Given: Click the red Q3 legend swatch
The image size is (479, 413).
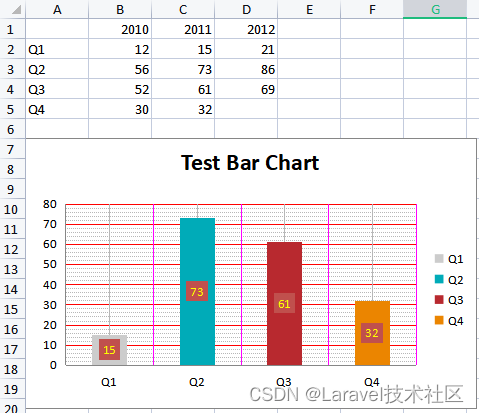Looking at the screenshot, I should click(x=439, y=299).
